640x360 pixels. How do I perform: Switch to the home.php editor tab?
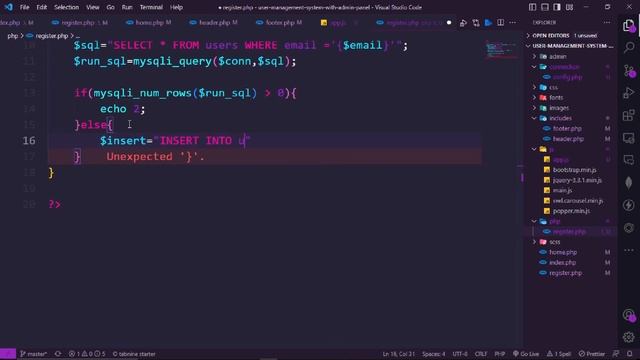[149, 22]
